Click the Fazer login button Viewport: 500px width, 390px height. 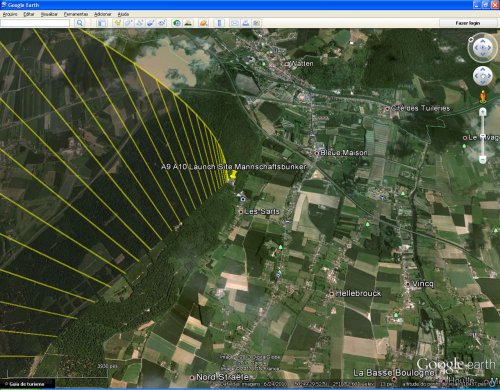pyautogui.click(x=468, y=23)
